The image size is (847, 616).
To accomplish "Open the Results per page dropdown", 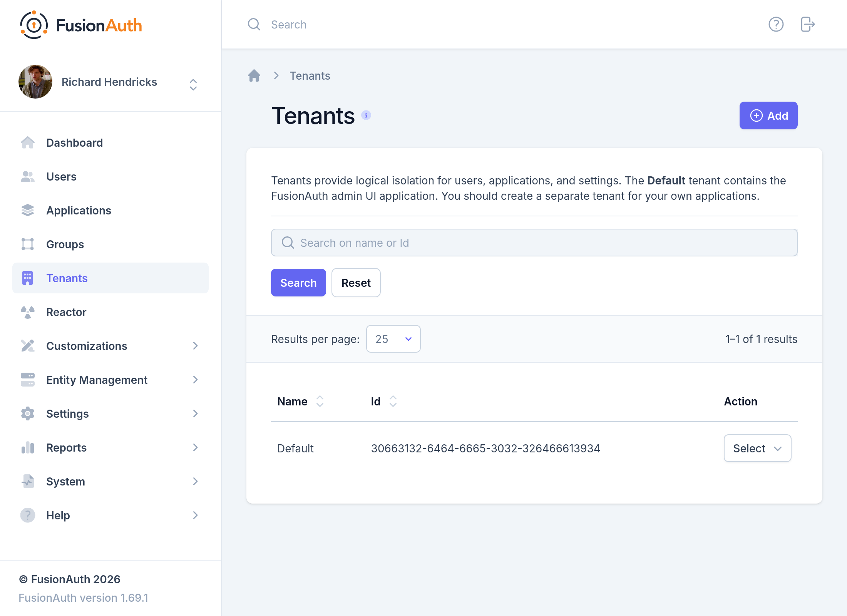I will coord(393,339).
